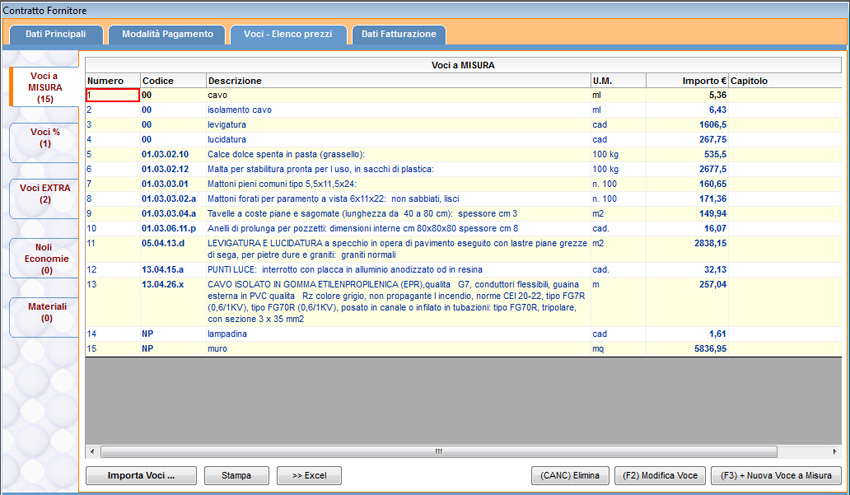This screenshot has width=850, height=495.
Task: Select the Voci - Elenco prezzi tab
Action: click(x=287, y=34)
